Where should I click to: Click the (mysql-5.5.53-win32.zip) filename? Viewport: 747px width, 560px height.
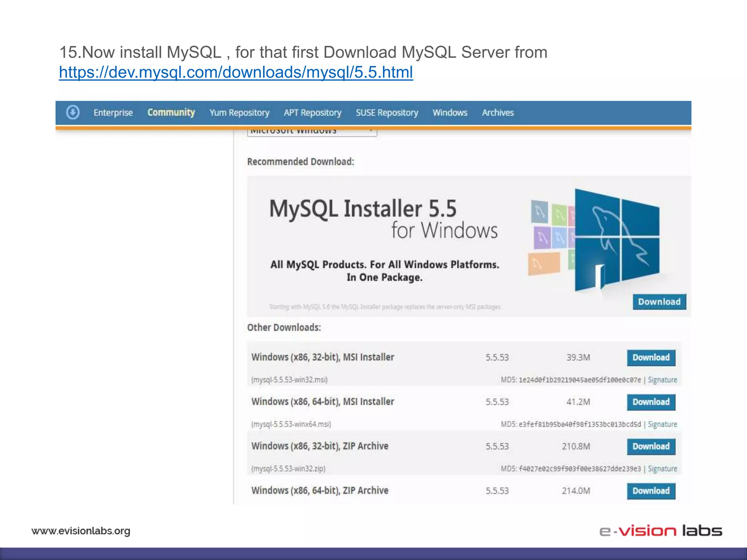click(x=288, y=469)
